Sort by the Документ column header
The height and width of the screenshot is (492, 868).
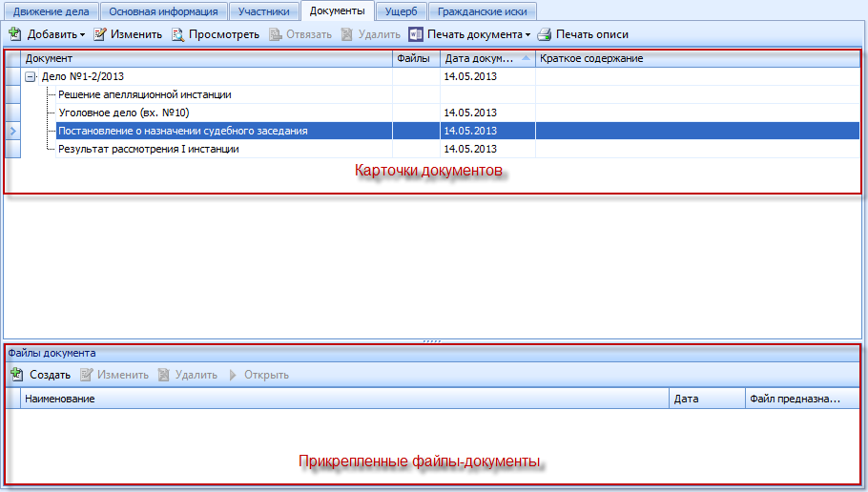(x=206, y=58)
